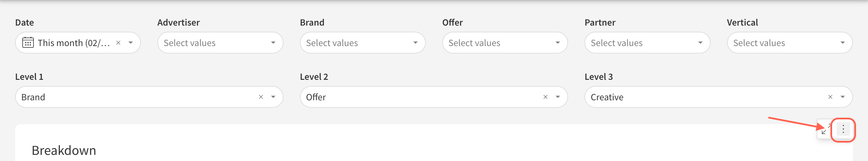This screenshot has height=161, width=868.
Task: Clear the Level 3 Creative value
Action: [x=830, y=97]
